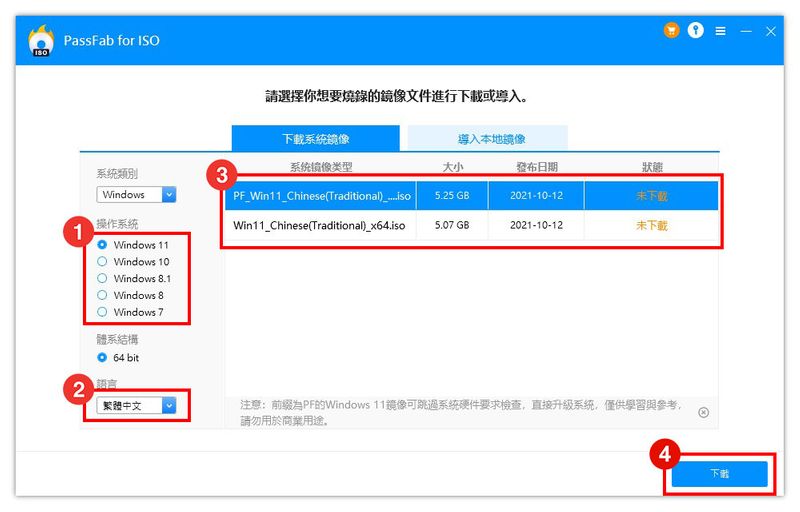The height and width of the screenshot is (512, 800).
Task: Click the 系統鏡像類型 column header
Action: pyautogui.click(x=321, y=167)
